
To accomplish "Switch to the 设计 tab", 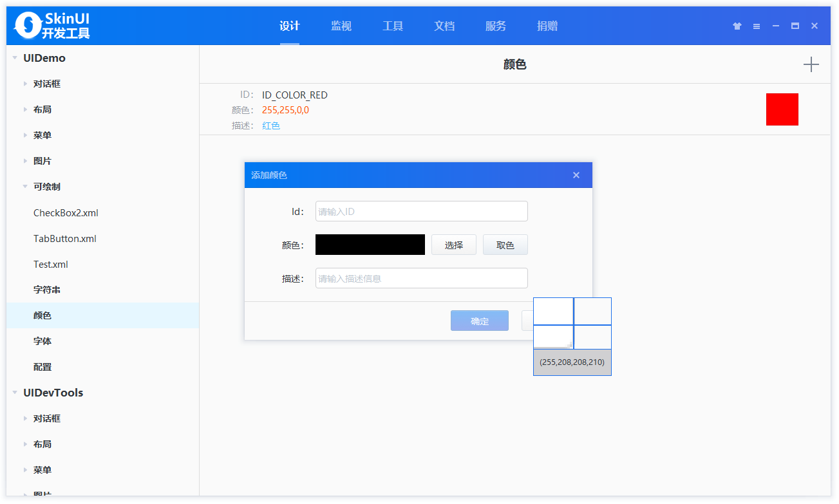I will tap(290, 26).
